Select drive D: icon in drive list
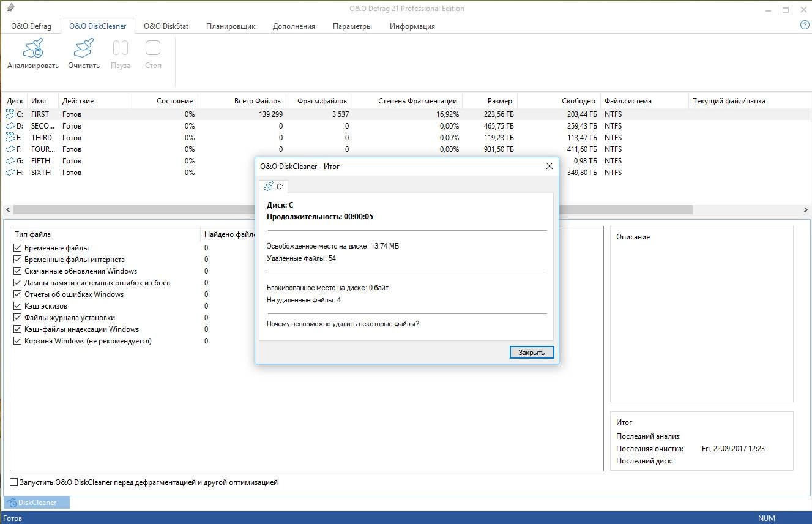 pyautogui.click(x=10, y=125)
